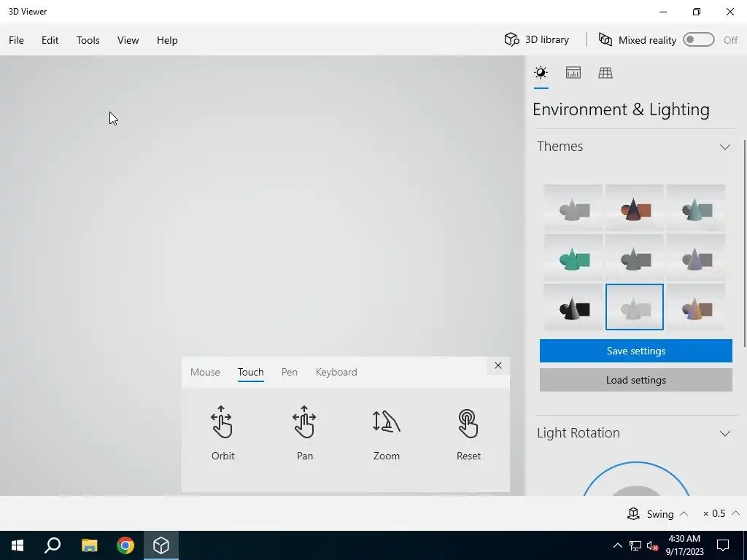Click the muted volume tray icon

click(652, 545)
